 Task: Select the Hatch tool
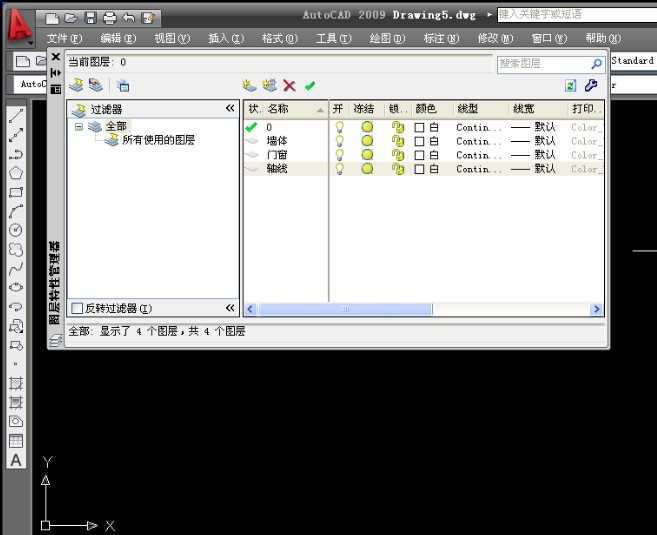pyautogui.click(x=16, y=383)
